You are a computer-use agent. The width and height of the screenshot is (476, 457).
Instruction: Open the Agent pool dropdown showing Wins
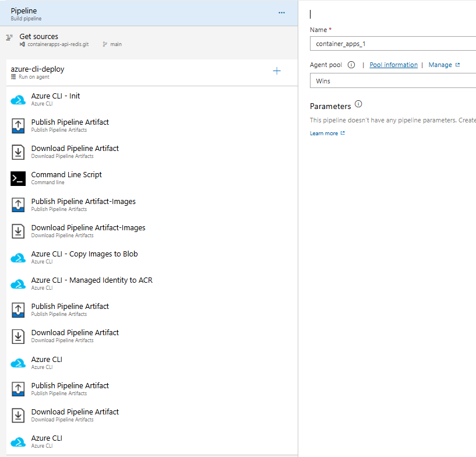393,81
